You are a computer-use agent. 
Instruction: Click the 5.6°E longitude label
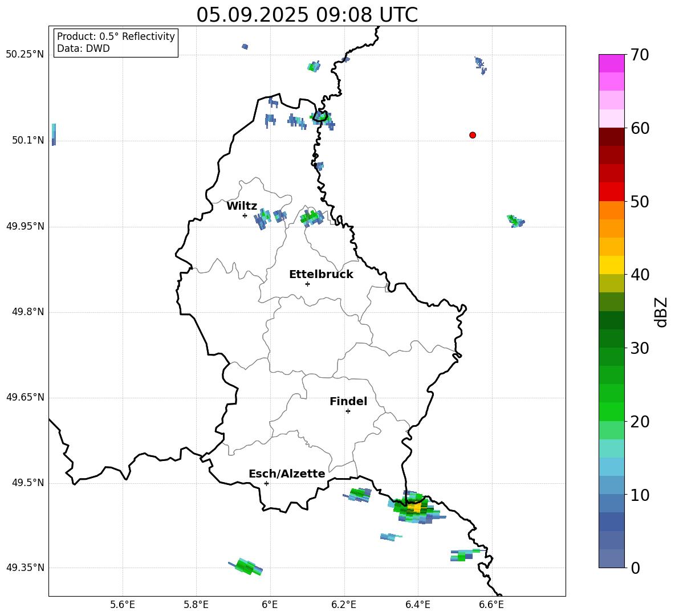pos(123,605)
